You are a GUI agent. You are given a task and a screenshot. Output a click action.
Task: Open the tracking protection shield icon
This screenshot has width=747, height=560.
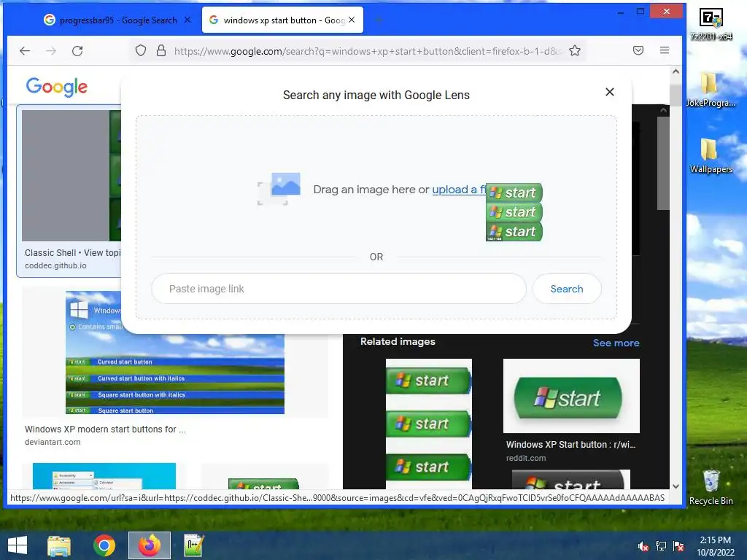click(x=141, y=50)
